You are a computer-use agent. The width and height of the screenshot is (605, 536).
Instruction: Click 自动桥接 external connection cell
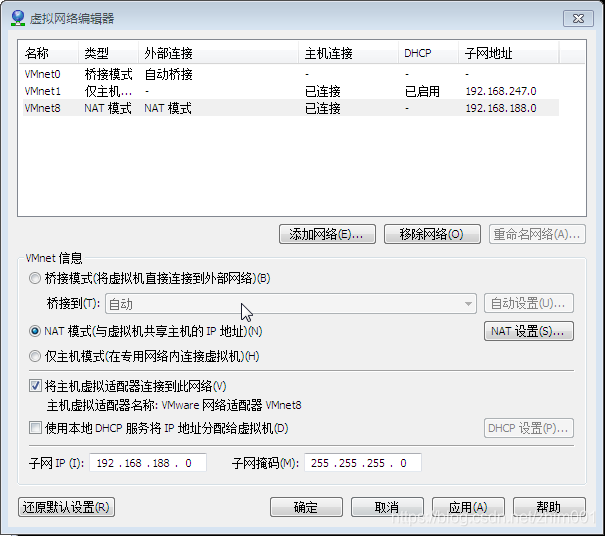click(169, 74)
